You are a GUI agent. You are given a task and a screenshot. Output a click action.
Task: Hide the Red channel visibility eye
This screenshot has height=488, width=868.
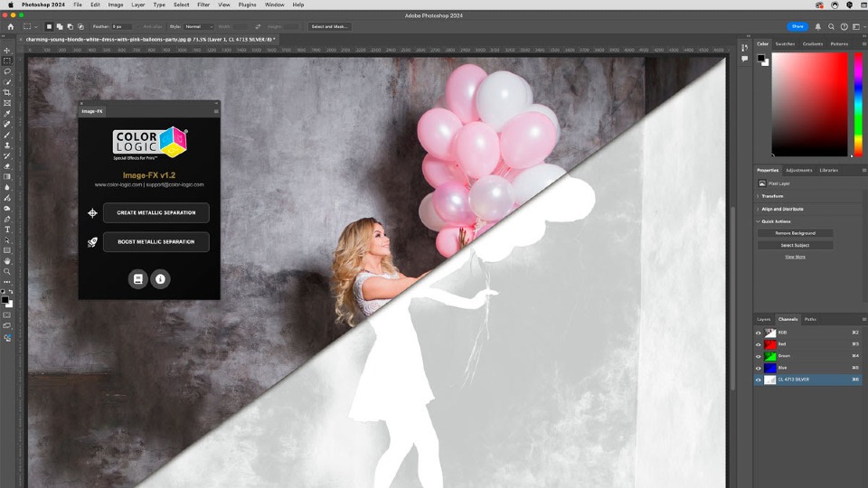pos(759,344)
